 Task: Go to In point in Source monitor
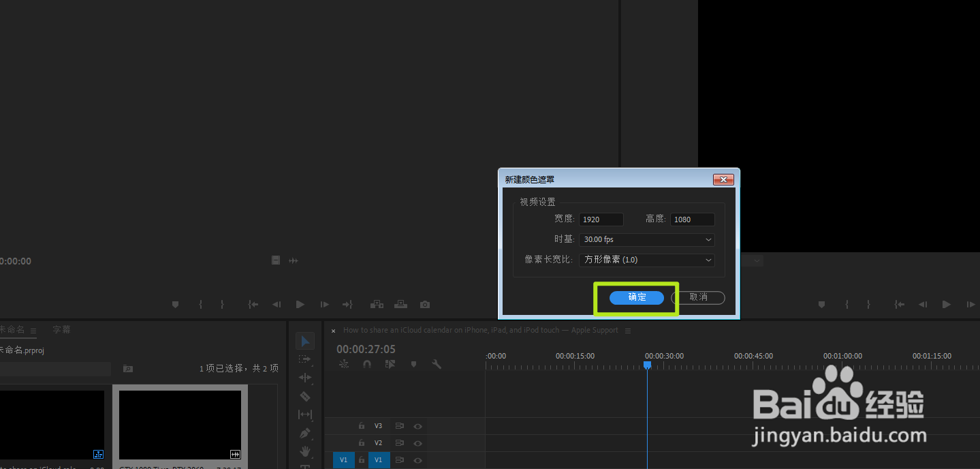pyautogui.click(x=253, y=305)
